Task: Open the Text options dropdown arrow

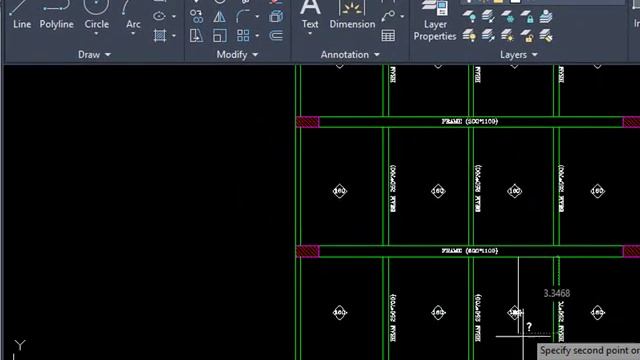Action: [x=310, y=34]
